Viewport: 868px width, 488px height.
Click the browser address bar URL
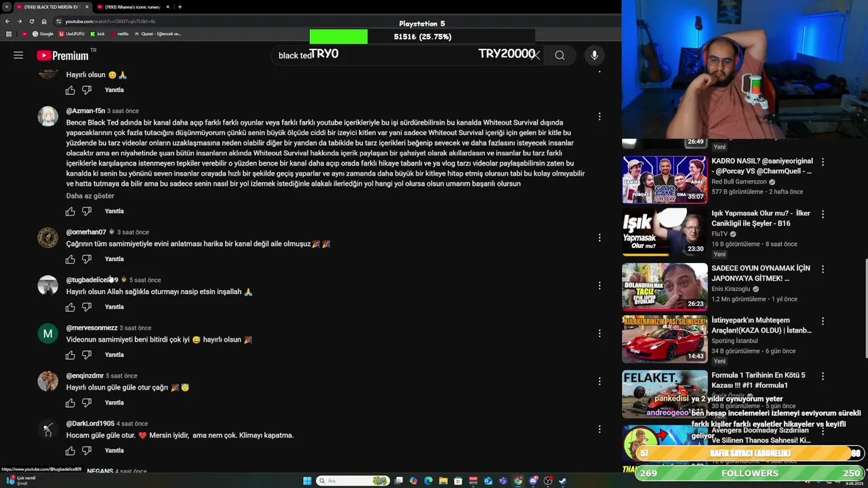click(x=110, y=22)
